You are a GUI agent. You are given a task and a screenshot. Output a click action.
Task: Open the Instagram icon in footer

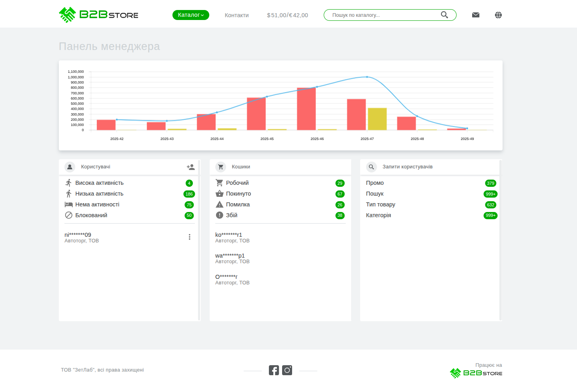point(287,370)
